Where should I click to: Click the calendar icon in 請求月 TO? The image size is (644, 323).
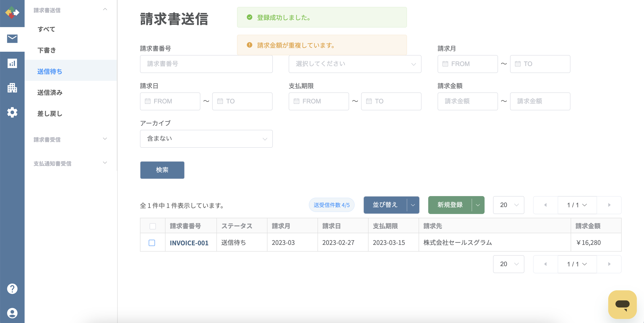point(518,64)
